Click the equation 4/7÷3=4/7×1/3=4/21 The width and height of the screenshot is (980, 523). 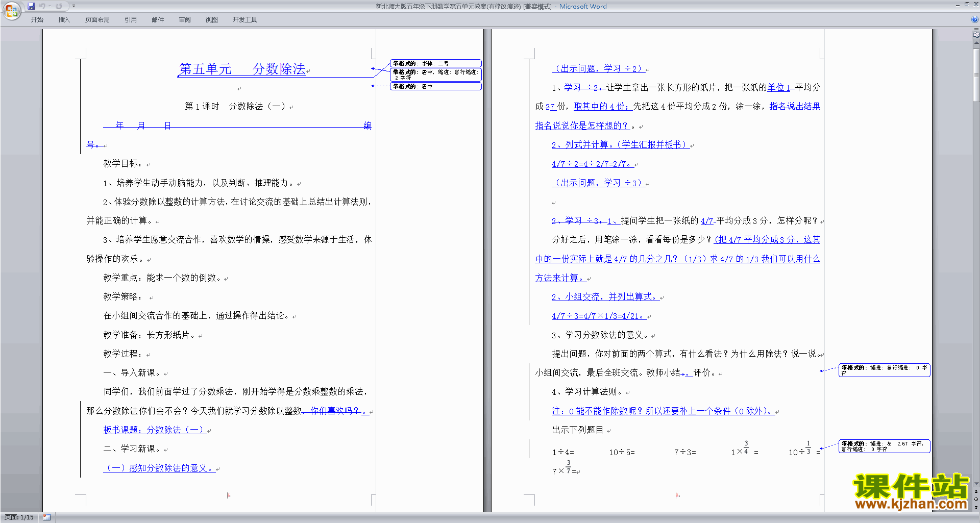pyautogui.click(x=599, y=316)
